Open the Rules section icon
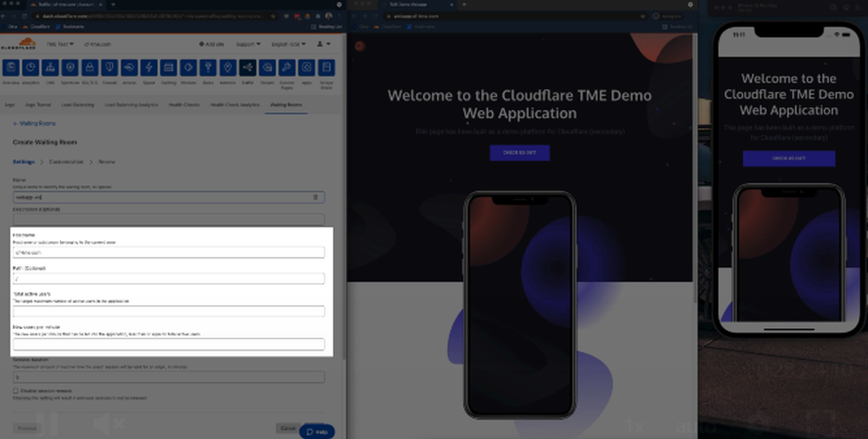Image resolution: width=868 pixels, height=439 pixels. tap(208, 68)
